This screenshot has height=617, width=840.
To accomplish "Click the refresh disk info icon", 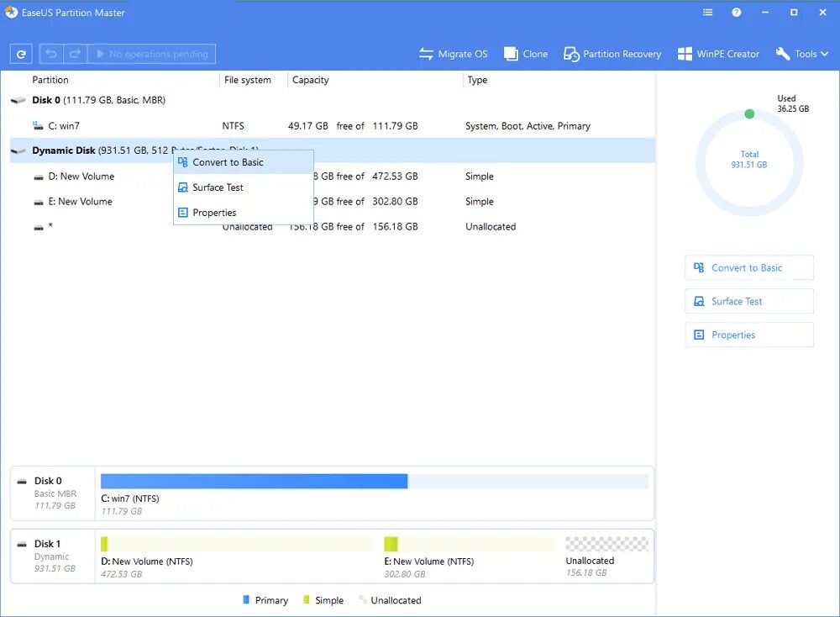I will point(21,54).
